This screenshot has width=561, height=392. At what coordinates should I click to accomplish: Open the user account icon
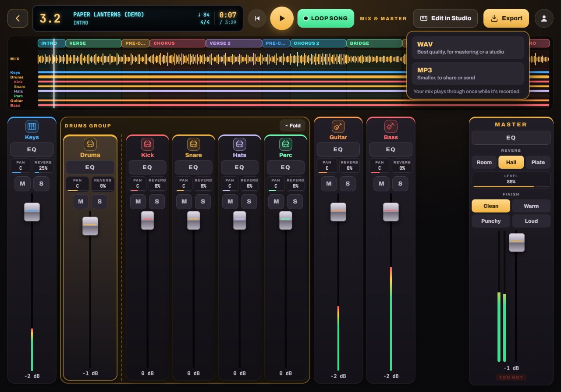(544, 18)
